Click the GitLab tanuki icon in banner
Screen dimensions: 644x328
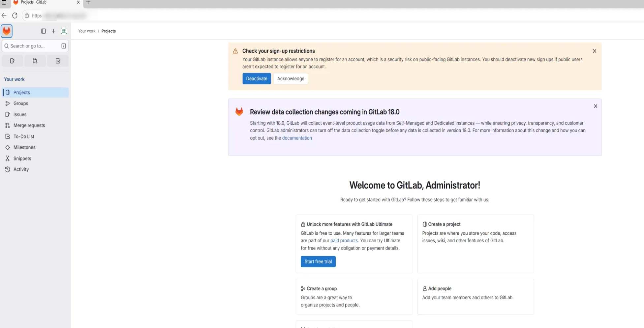click(x=239, y=112)
